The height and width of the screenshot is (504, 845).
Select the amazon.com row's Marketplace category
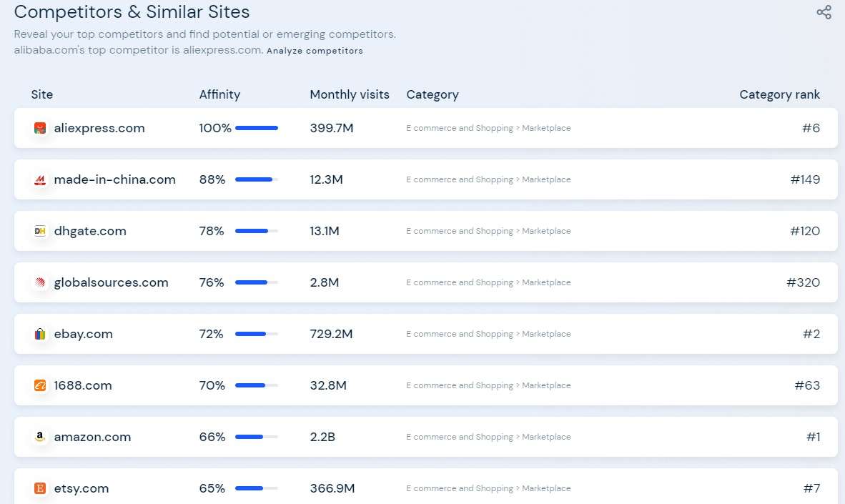point(546,437)
